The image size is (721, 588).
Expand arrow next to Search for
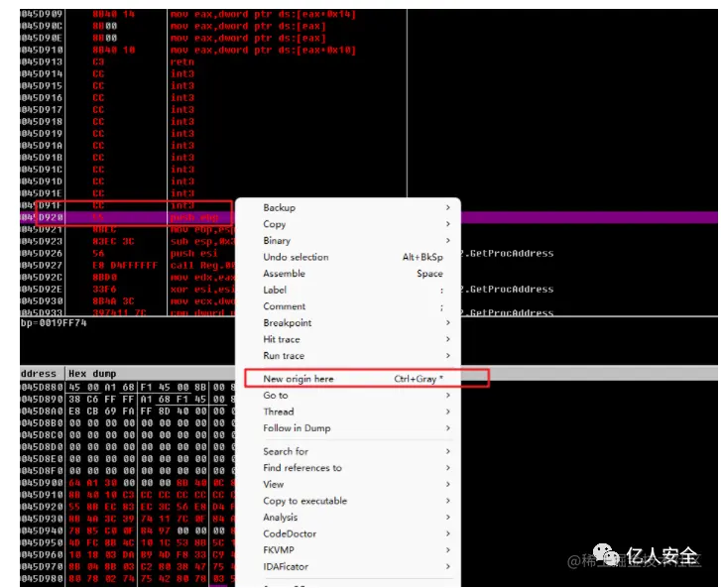pos(448,451)
